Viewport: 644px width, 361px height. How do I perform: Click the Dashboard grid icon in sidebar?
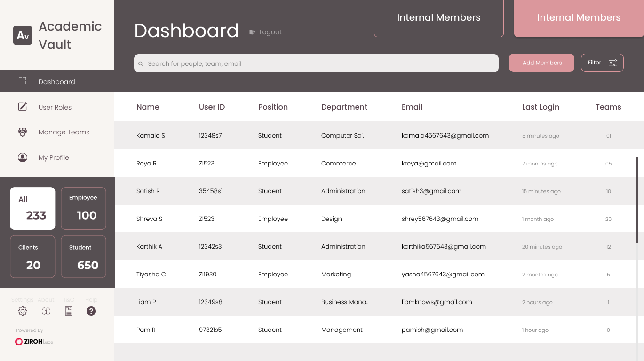22,81
